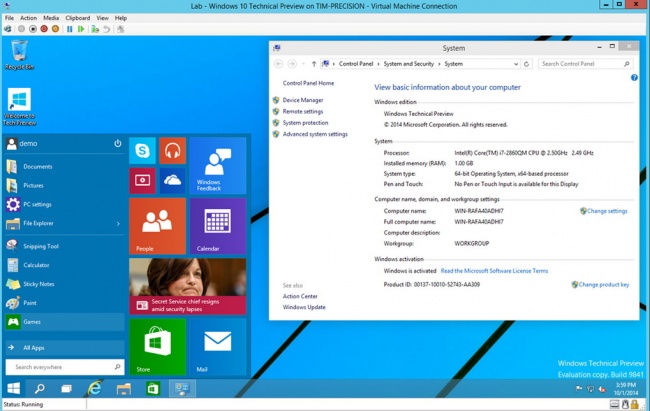Open Games from Start menu
The width and height of the screenshot is (650, 411).
[x=65, y=322]
